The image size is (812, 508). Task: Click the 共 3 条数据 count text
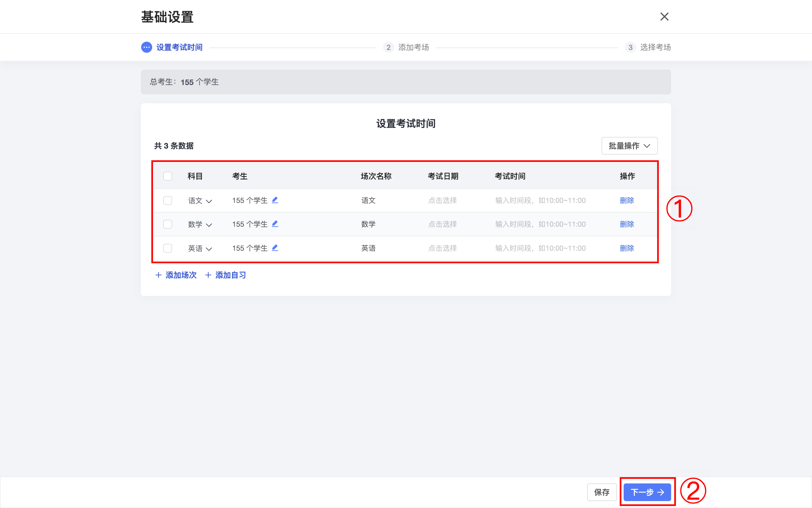[x=174, y=146]
